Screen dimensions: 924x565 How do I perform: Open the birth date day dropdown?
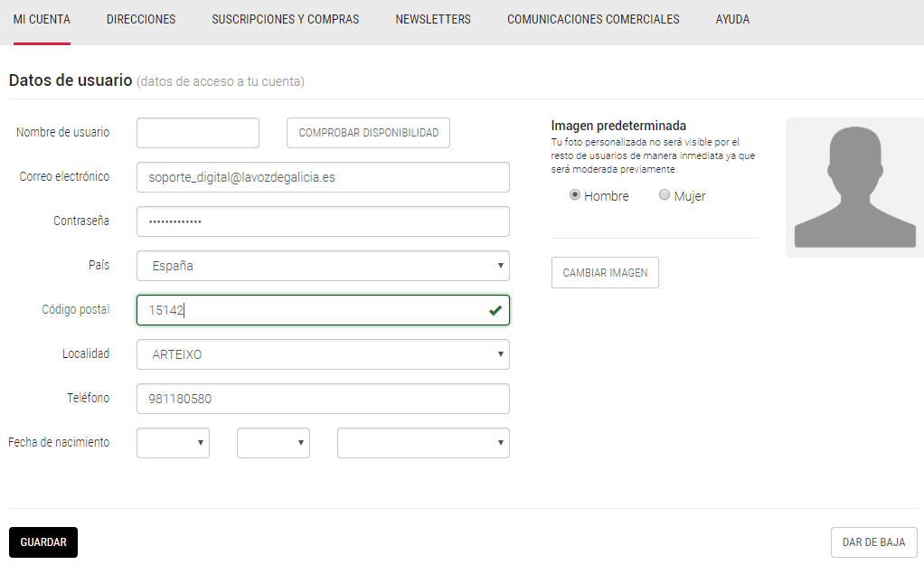pos(174,443)
